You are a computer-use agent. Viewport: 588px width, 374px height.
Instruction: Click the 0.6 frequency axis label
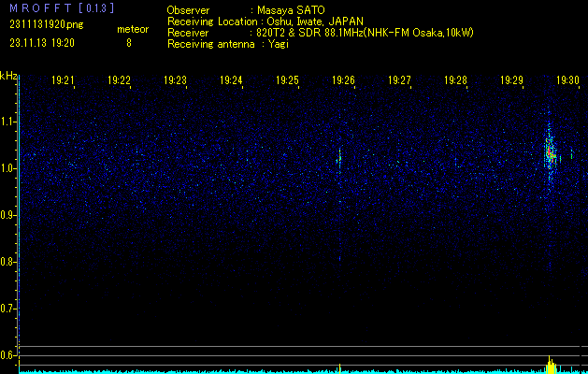click(x=8, y=354)
